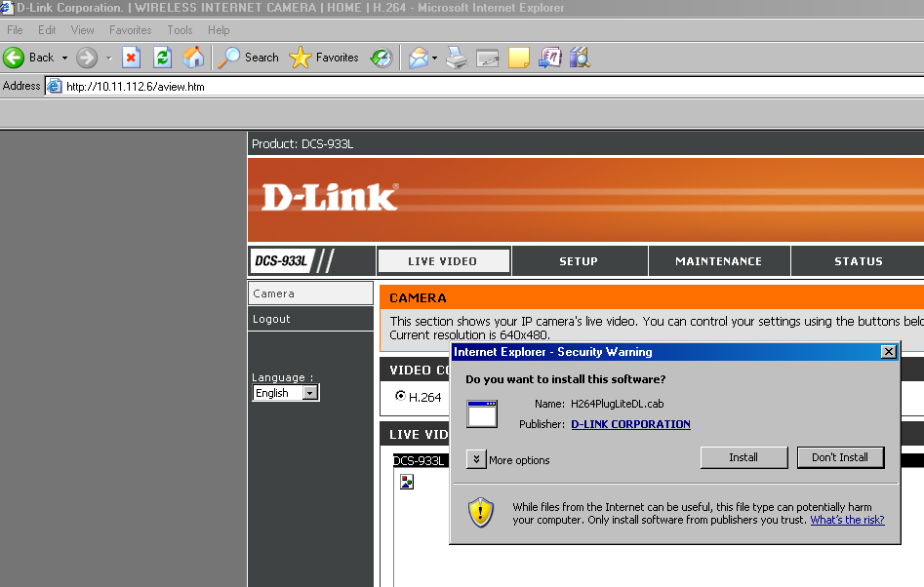This screenshot has width=924, height=587.
Task: Select the H.264 radio button
Action: tap(401, 396)
